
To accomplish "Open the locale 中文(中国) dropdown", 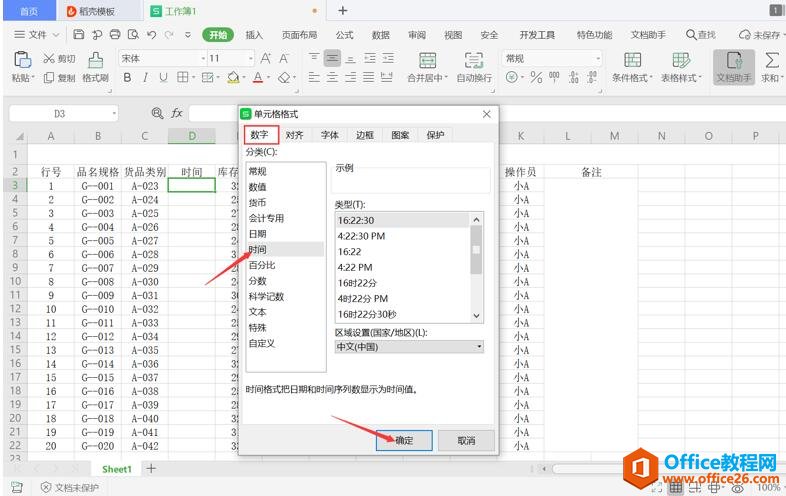I will 408,346.
